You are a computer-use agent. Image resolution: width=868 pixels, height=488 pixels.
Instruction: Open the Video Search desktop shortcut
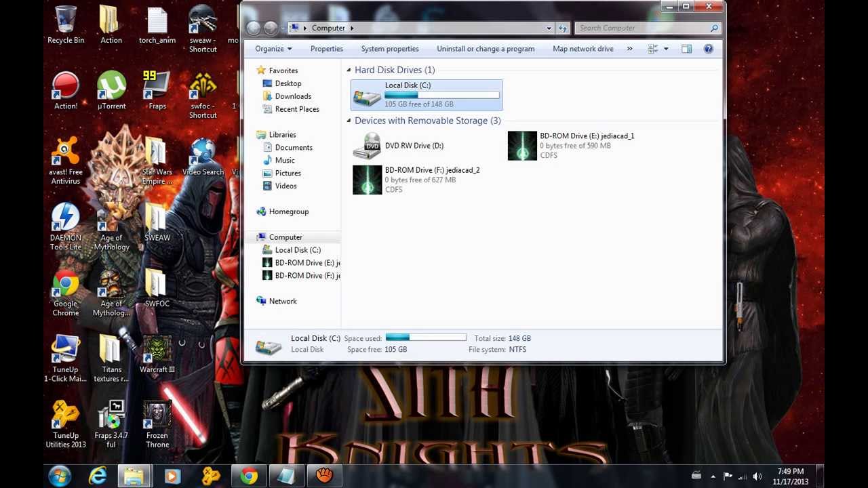click(203, 157)
